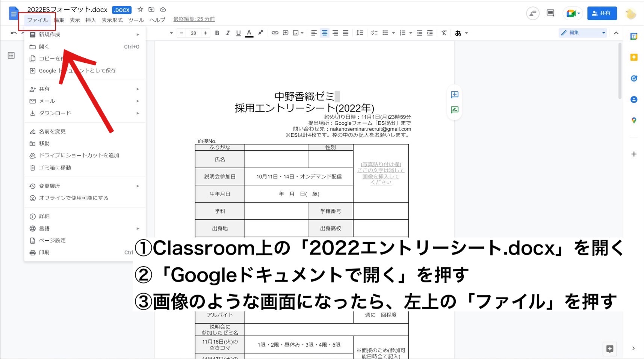Open the 表示 menu
Screen dimensions: 644x359
point(75,20)
